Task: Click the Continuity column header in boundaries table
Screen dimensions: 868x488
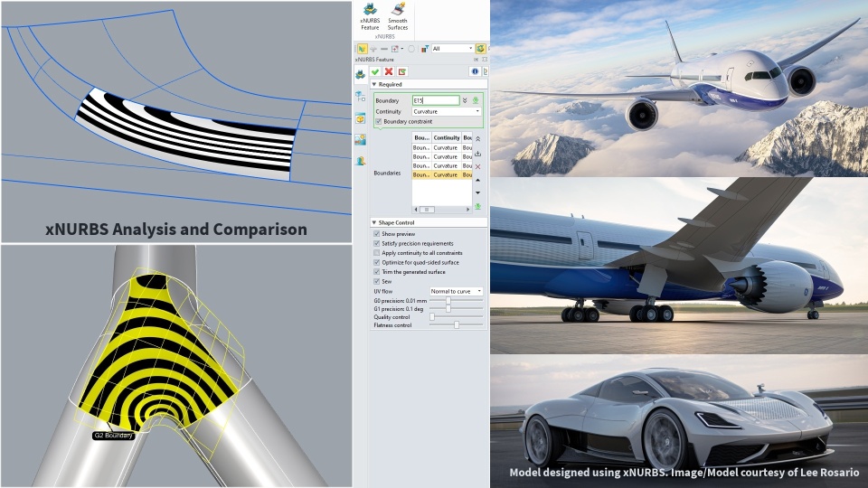Action: (446, 137)
